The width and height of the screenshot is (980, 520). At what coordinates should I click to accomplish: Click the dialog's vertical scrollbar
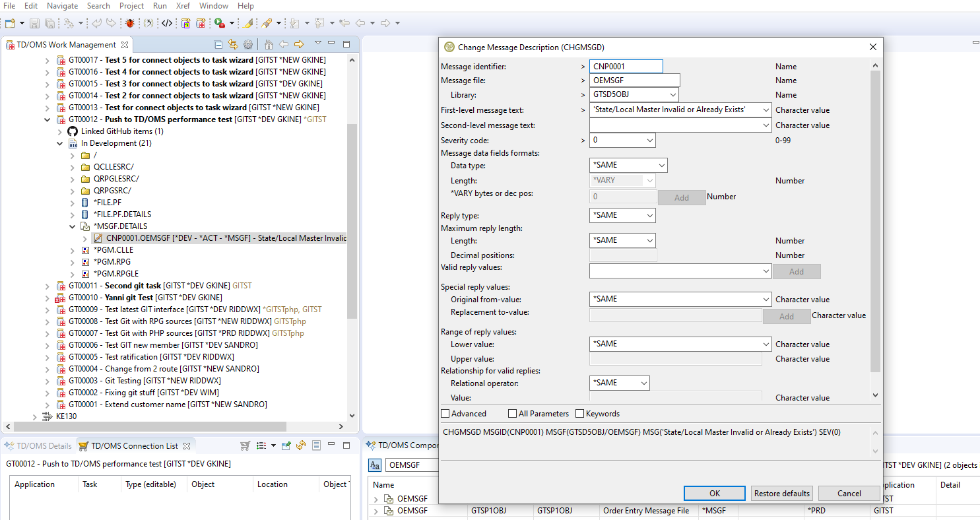[875, 218]
